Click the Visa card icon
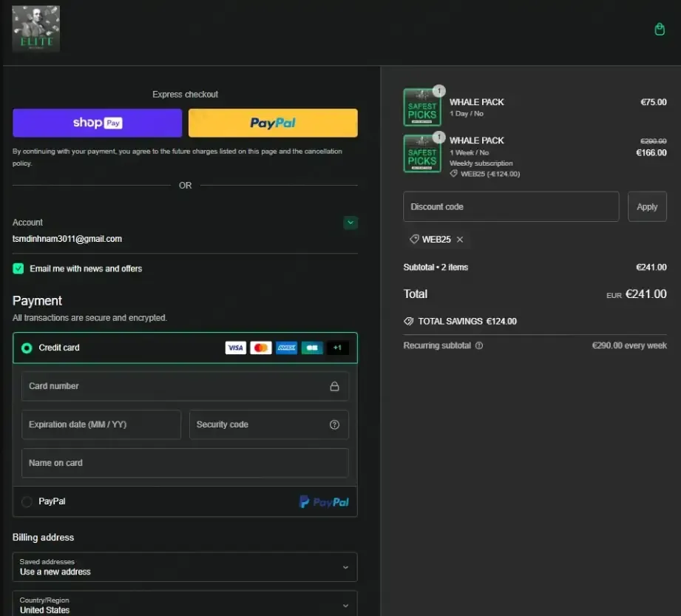 pyautogui.click(x=235, y=348)
